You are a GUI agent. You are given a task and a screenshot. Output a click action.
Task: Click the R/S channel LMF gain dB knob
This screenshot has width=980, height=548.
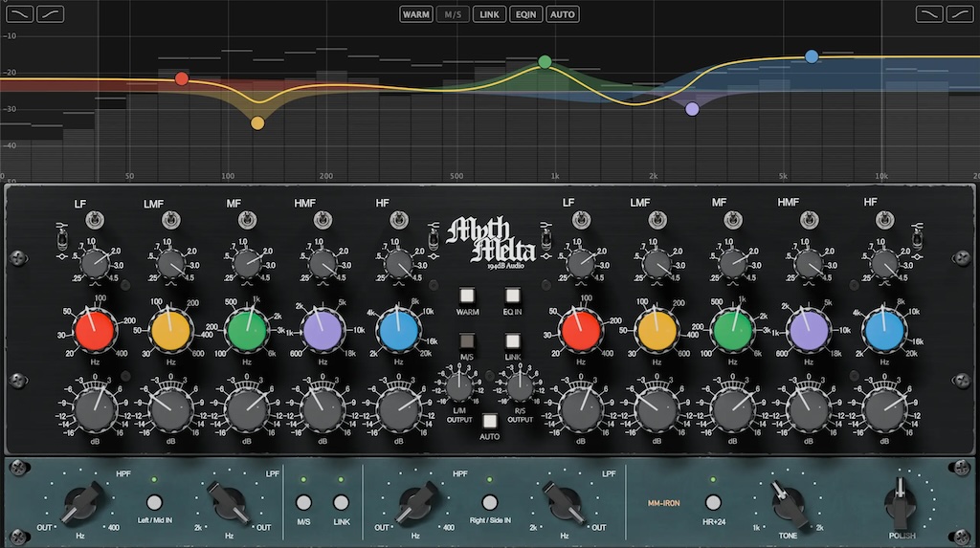657,410
